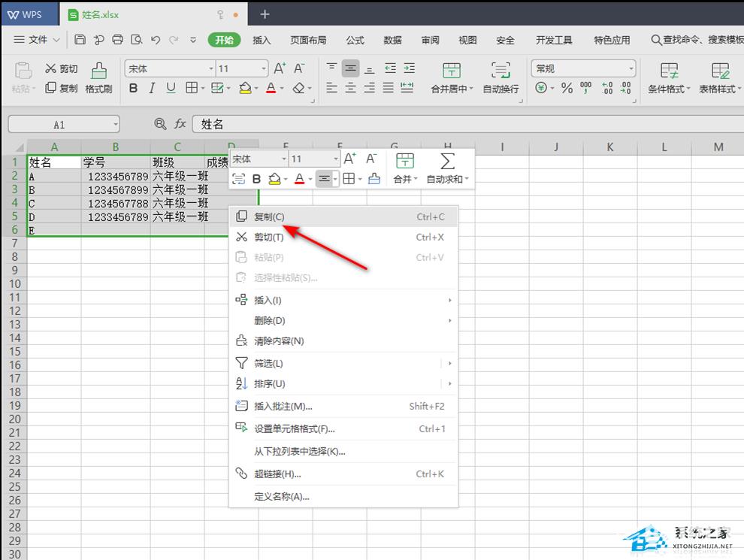Click Merge and Center (合并居中) button

(x=451, y=78)
